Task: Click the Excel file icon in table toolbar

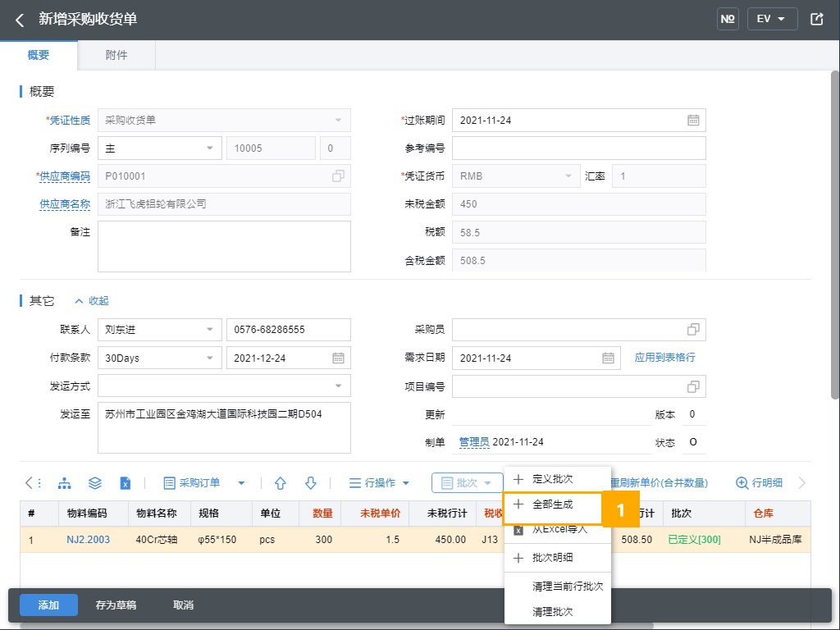Action: (x=125, y=483)
